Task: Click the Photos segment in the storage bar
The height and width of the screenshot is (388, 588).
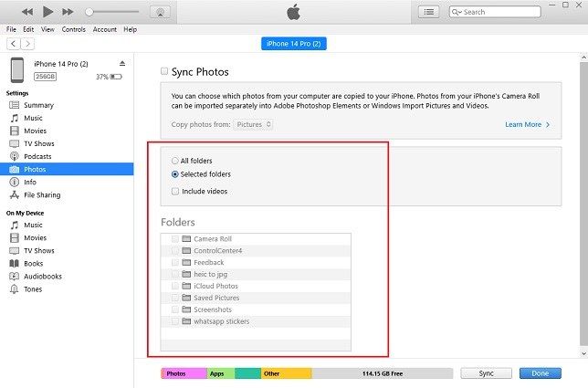Action: click(184, 373)
